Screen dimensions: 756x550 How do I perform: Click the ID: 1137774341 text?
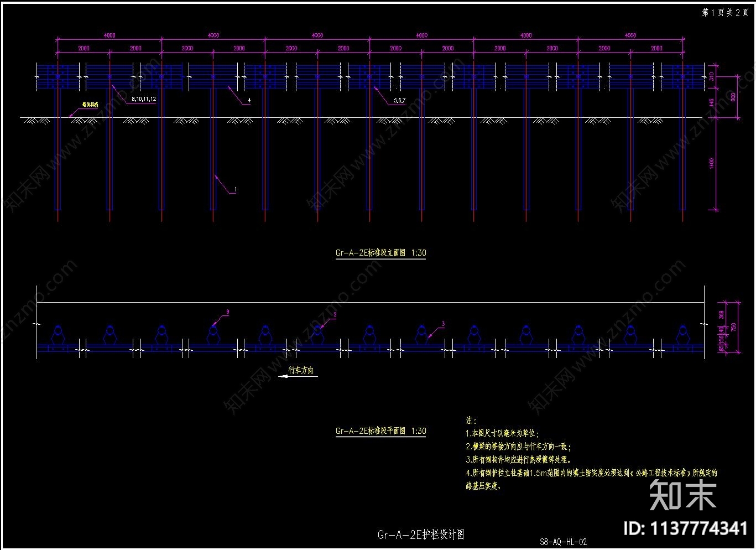(x=685, y=528)
